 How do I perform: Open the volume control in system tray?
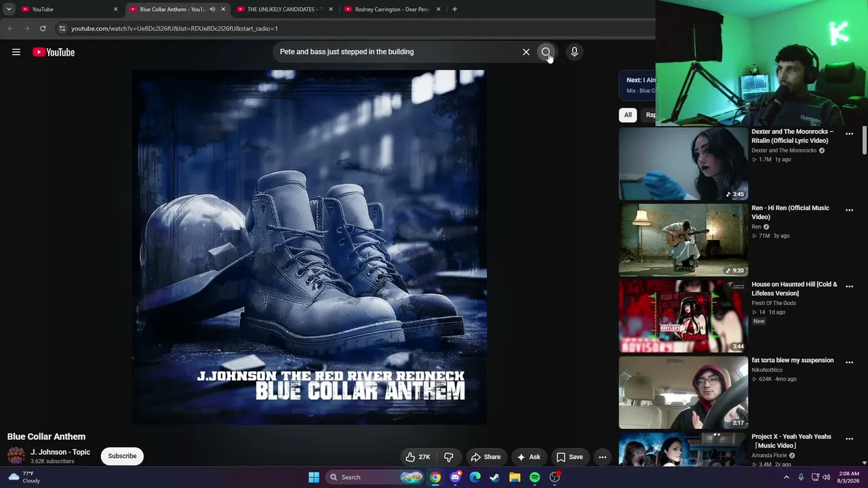click(x=826, y=477)
